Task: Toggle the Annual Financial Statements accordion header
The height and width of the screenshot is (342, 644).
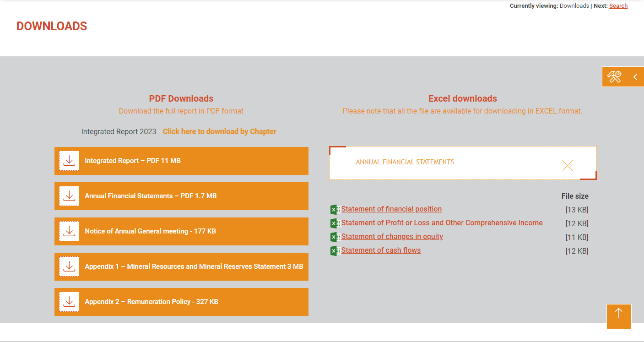Action: point(463,163)
